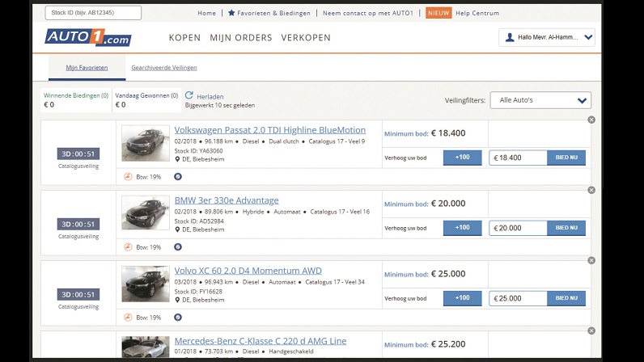Viewport: 644px width, 362px height.
Task: Remove the Volkswagen Passat from favorites
Action: point(591,120)
